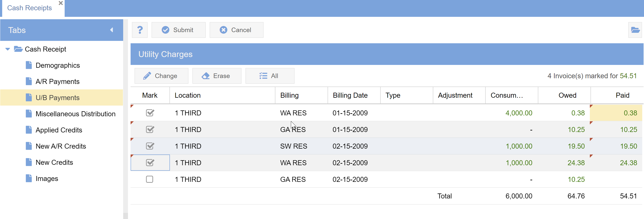Click the Cash Receipt folder icon
Viewport: 644px width, 219px height.
18,49
